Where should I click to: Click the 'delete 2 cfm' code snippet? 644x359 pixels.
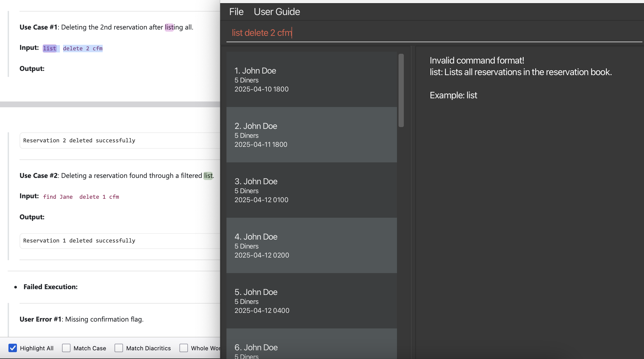point(83,48)
